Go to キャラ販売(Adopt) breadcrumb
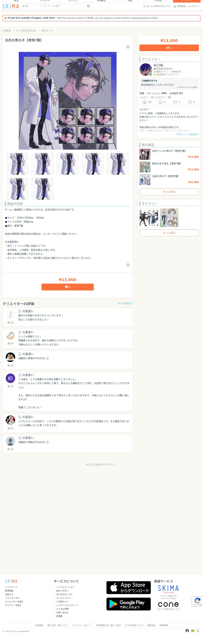The height and width of the screenshot is (644, 203). pyautogui.click(x=26, y=31)
